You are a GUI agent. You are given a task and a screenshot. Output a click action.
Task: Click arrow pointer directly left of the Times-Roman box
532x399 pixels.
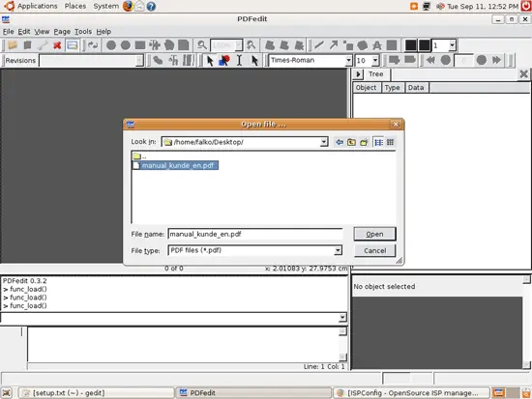[x=254, y=60]
